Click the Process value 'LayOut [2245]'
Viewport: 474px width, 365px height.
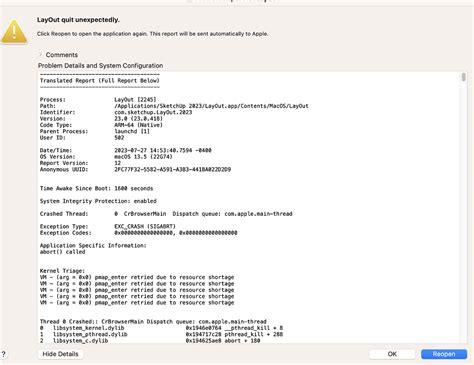(135, 100)
